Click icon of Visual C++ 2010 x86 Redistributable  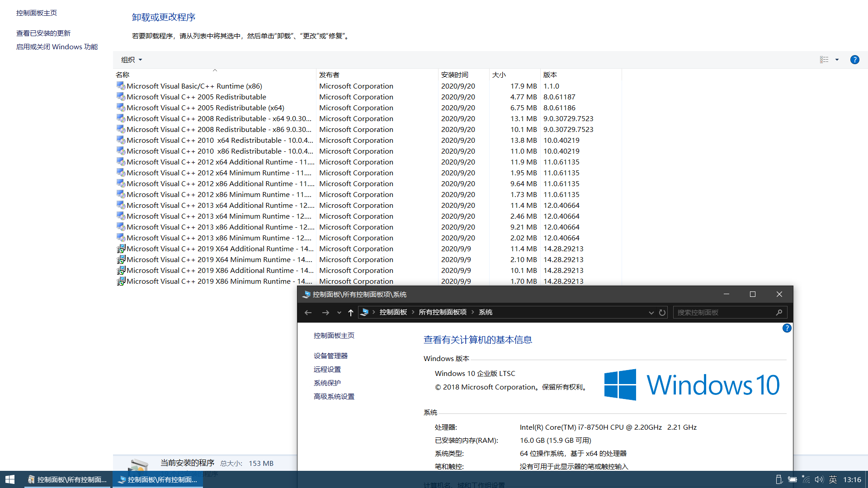click(x=121, y=151)
